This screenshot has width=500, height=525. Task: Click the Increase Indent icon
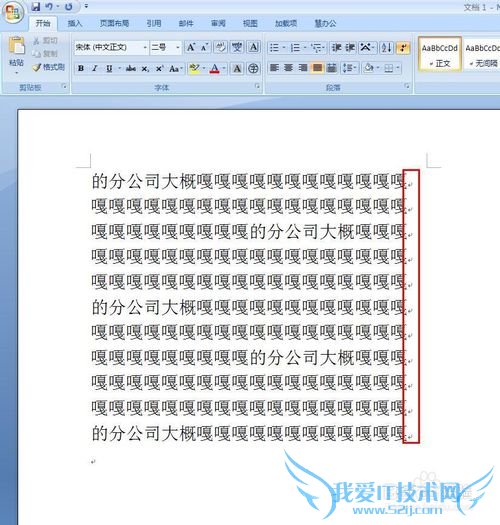[350, 48]
